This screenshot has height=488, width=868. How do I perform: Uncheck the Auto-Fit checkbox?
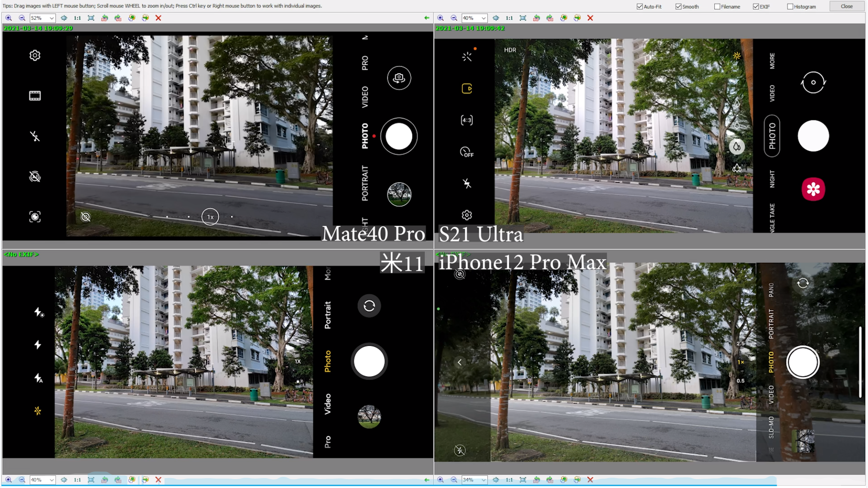(x=640, y=7)
